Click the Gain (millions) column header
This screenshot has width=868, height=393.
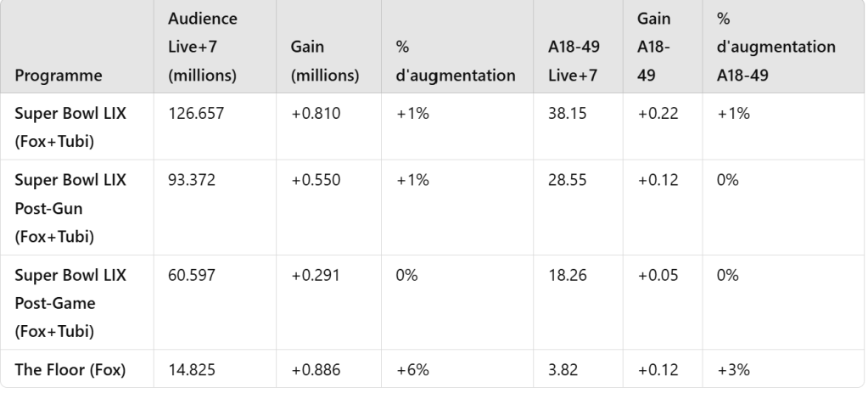click(325, 61)
